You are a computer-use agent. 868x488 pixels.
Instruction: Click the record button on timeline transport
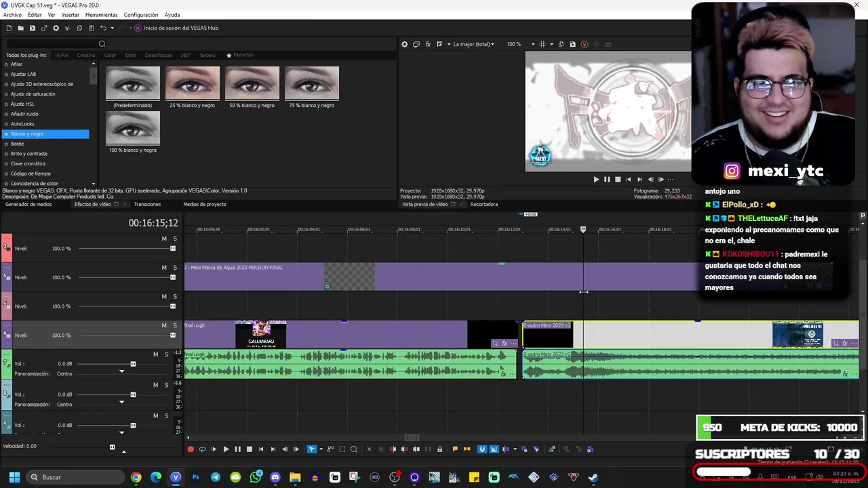point(191,449)
